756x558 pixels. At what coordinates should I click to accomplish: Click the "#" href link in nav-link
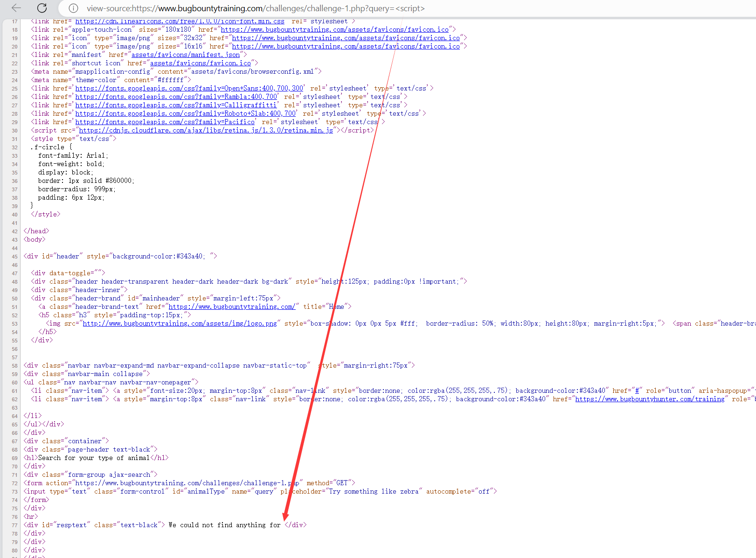637,391
